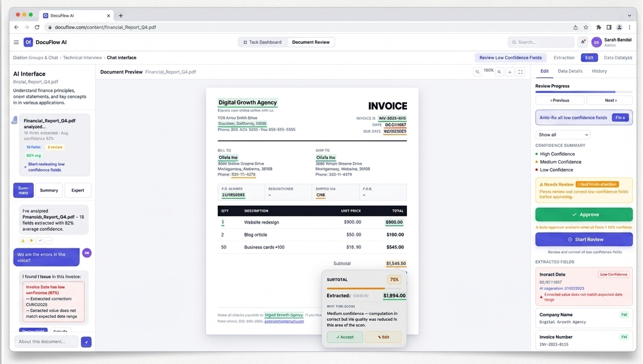Viewport: 643px width, 364px height.
Task: Switch to the History tab
Action: [x=599, y=71]
